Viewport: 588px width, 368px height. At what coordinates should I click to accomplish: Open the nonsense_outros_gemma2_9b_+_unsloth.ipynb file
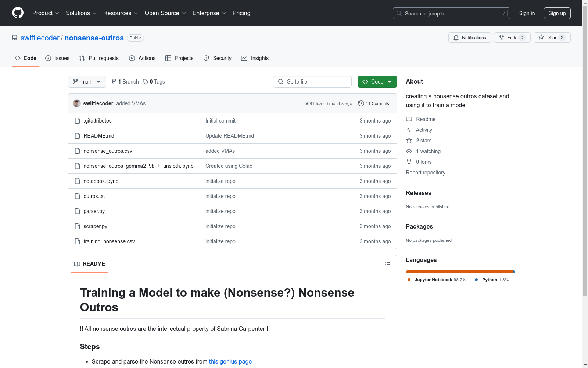(139, 166)
